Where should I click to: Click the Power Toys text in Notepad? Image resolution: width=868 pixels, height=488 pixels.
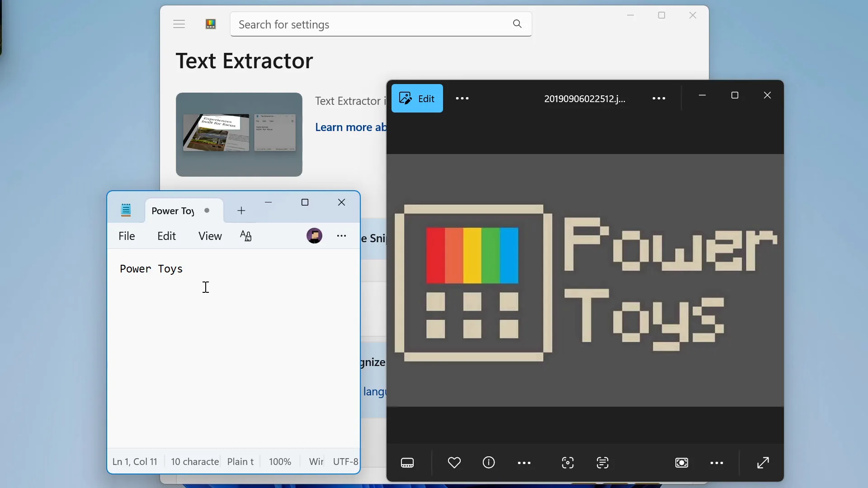click(x=151, y=269)
